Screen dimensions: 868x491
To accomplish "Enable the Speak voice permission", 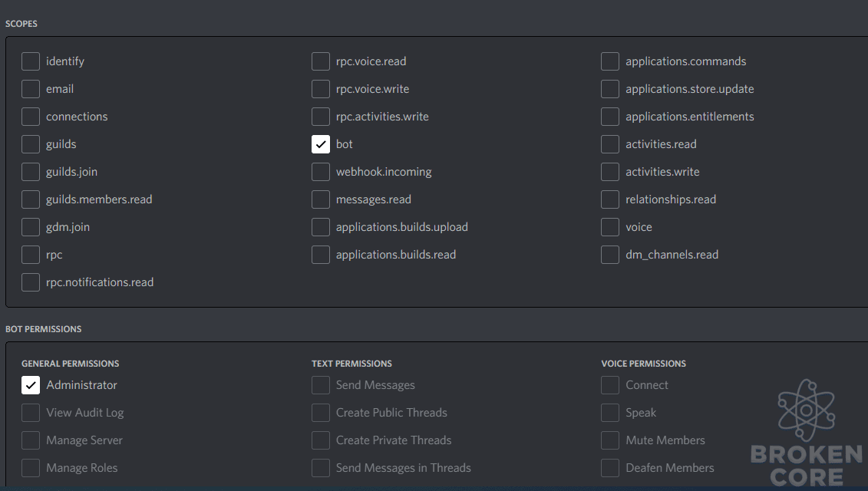I will pyautogui.click(x=610, y=413).
